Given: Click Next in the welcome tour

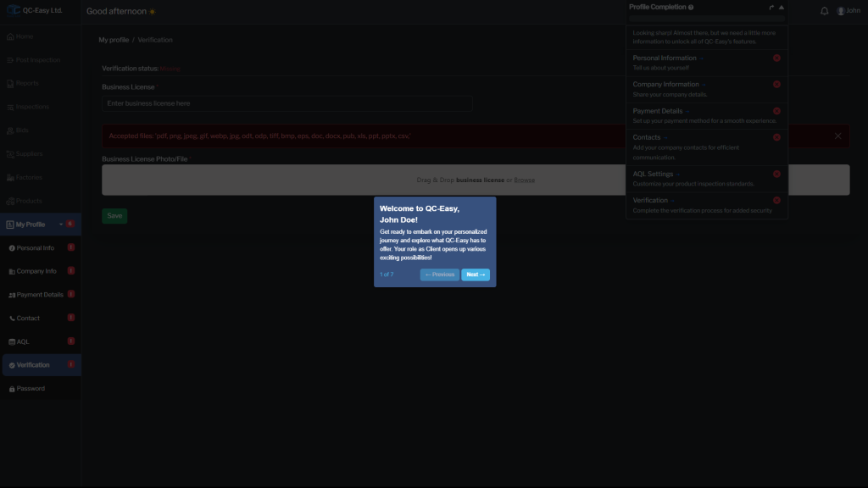Looking at the screenshot, I should tap(476, 274).
